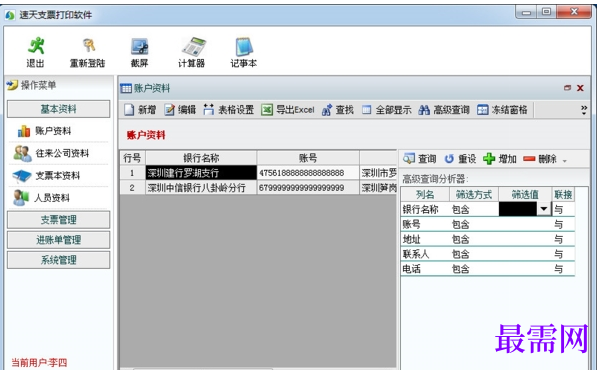The width and height of the screenshot is (607, 370).
Task: Click 与 join value for 电话 row
Action: pyautogui.click(x=558, y=269)
